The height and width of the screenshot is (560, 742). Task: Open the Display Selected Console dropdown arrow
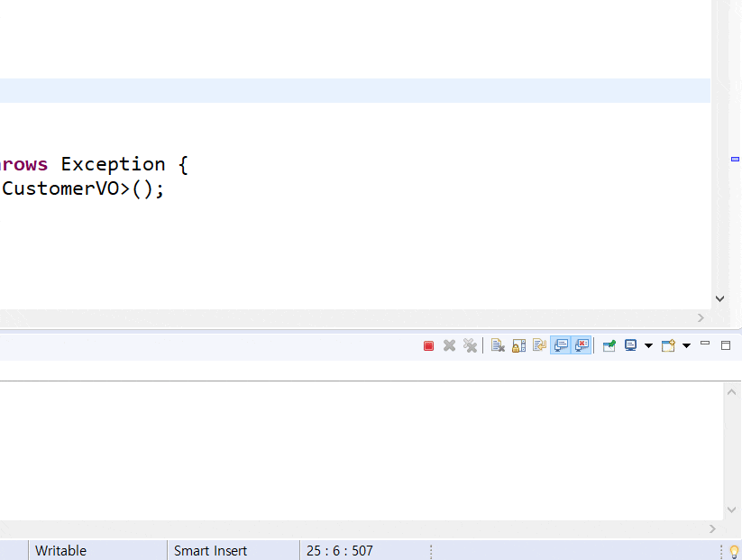[x=649, y=346]
